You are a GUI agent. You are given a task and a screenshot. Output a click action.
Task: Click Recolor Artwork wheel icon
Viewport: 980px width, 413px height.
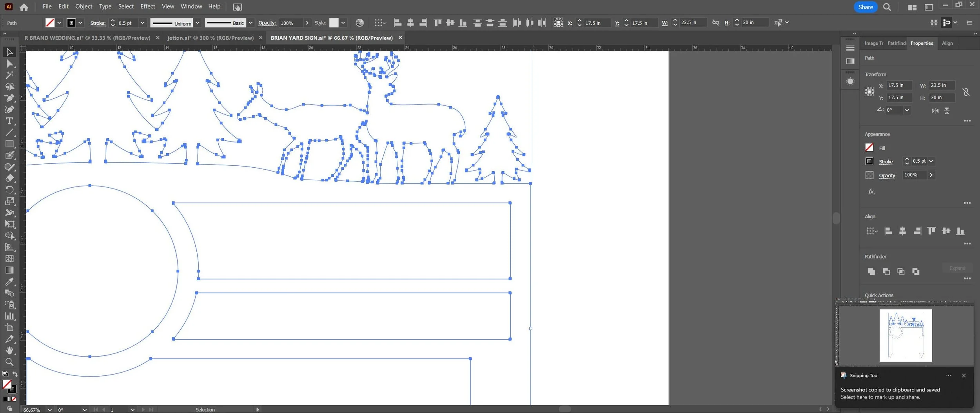click(x=359, y=23)
